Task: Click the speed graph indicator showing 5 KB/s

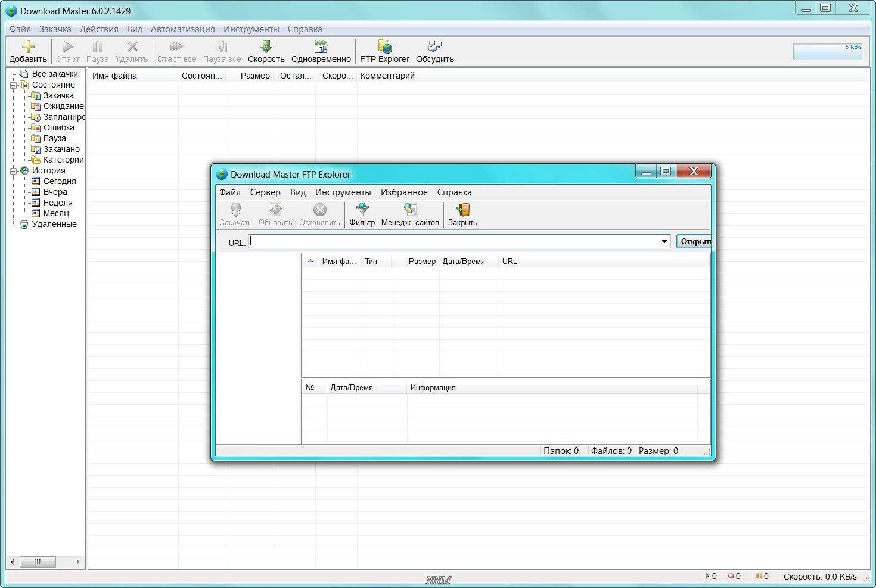Action: coord(828,51)
